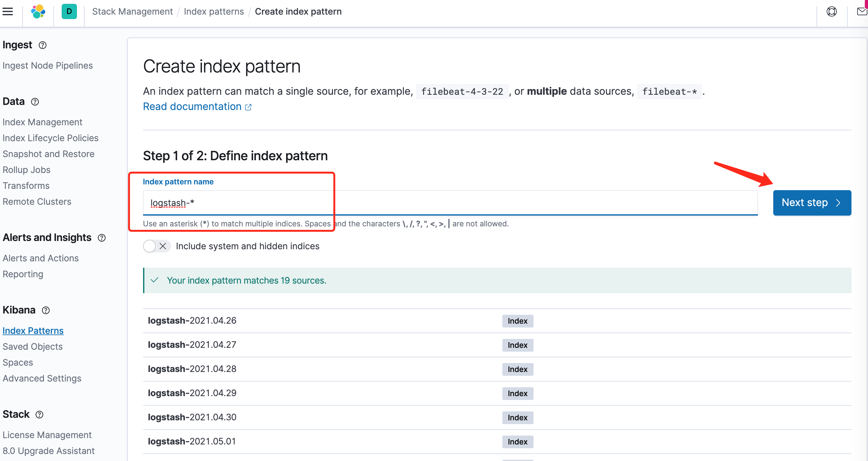Click the index pattern name field

[x=450, y=203]
